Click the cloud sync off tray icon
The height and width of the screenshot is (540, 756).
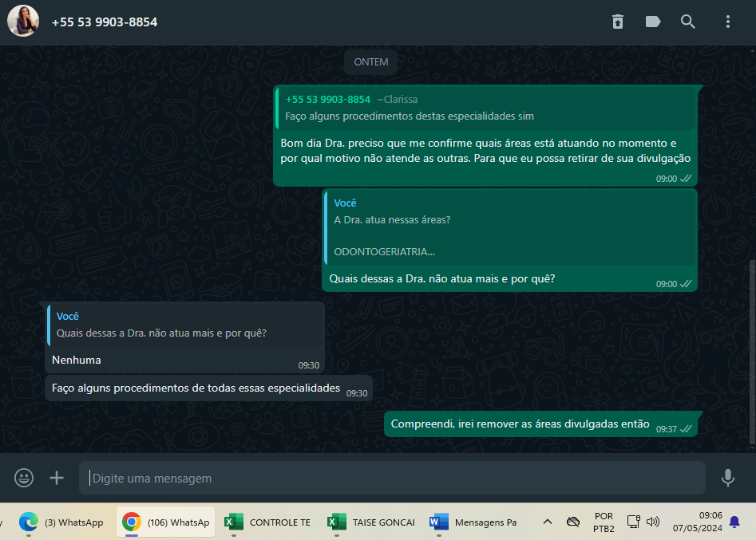point(572,522)
